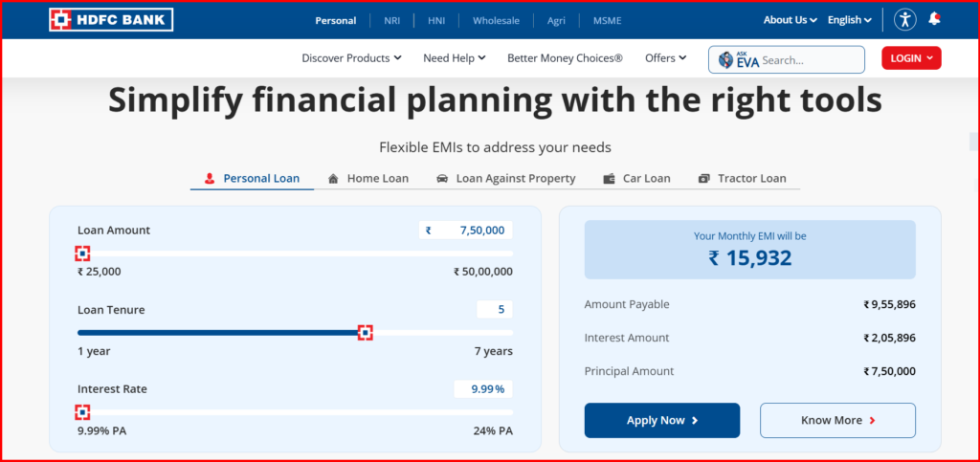Click the Know More button
The width and height of the screenshot is (980, 462).
pos(837,420)
